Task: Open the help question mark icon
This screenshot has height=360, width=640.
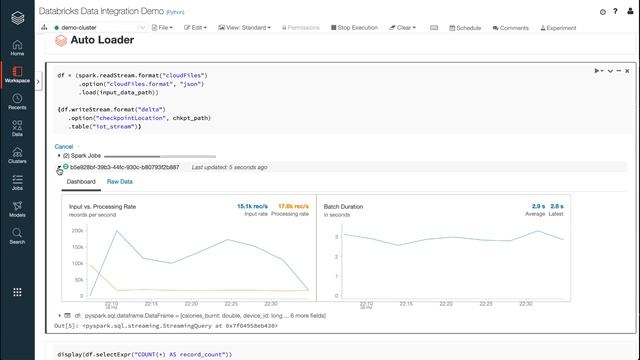Action: (x=615, y=11)
